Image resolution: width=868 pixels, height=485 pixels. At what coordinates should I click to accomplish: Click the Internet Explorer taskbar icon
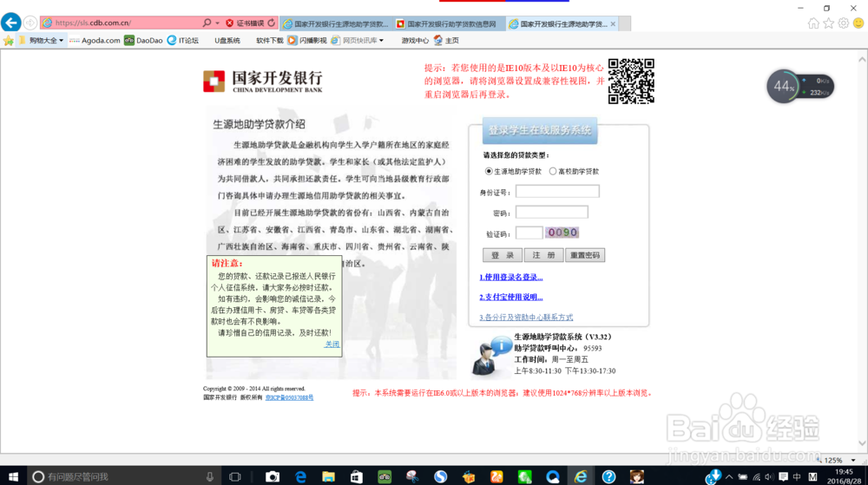(x=581, y=476)
